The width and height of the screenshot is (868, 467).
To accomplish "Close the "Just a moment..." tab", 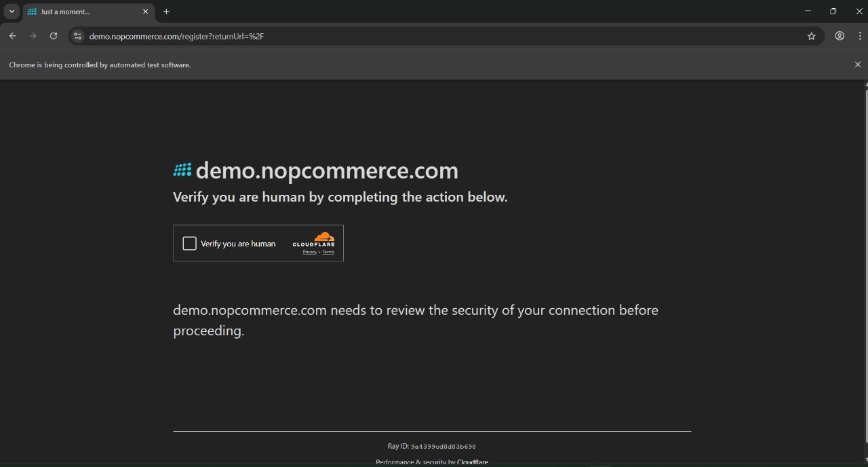I will (145, 12).
